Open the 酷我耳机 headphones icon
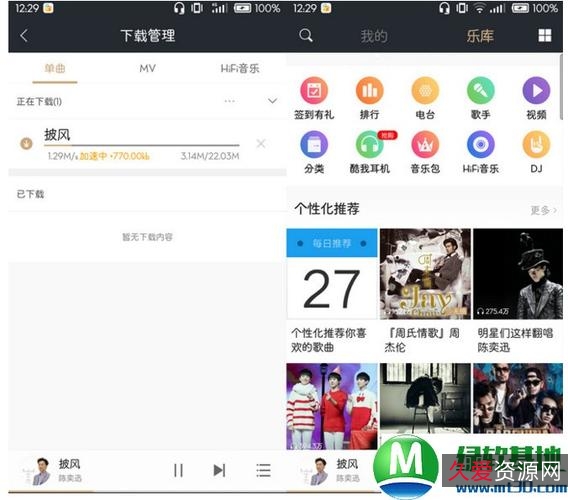The width and height of the screenshot is (568, 500). [x=369, y=145]
